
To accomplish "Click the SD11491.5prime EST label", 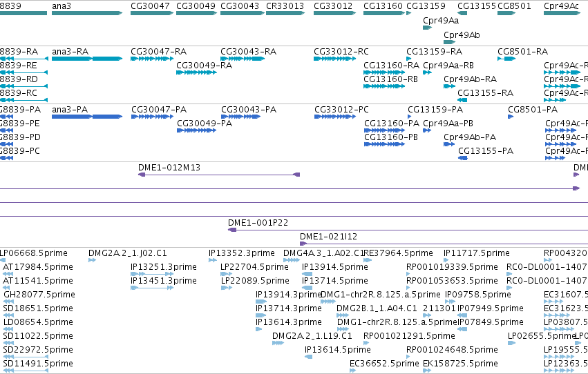I will coord(38,364).
